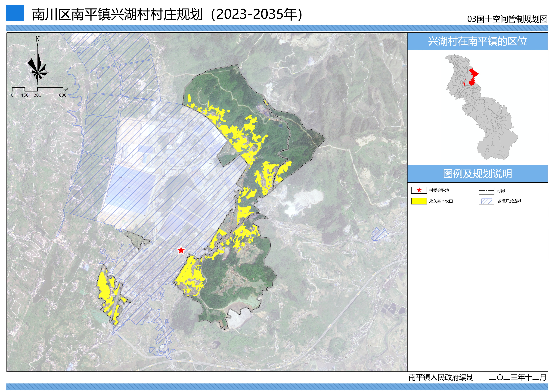Viewport: 555px width, 392px height.
Task: Click the scale bar label 150
Action: tap(25, 95)
